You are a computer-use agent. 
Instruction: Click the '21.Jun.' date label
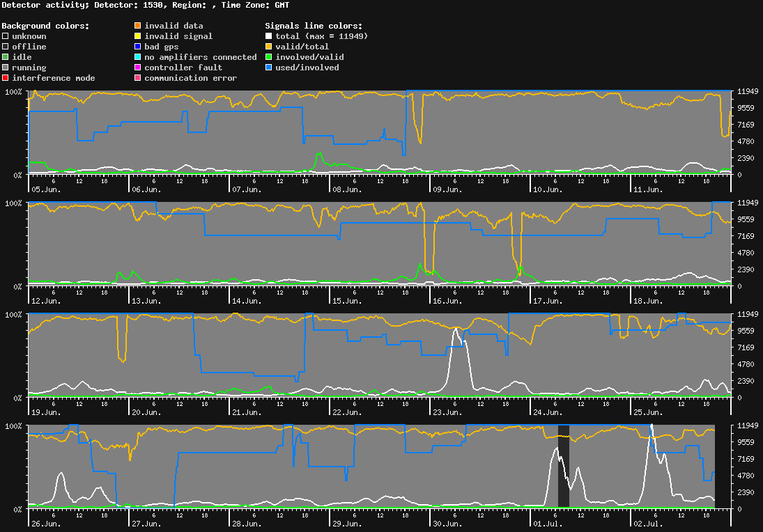click(247, 412)
